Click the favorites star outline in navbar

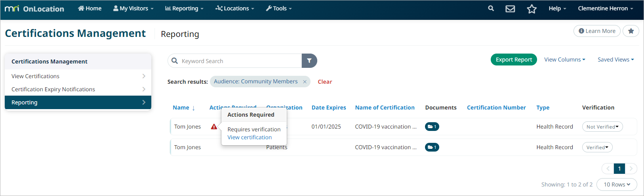click(532, 9)
